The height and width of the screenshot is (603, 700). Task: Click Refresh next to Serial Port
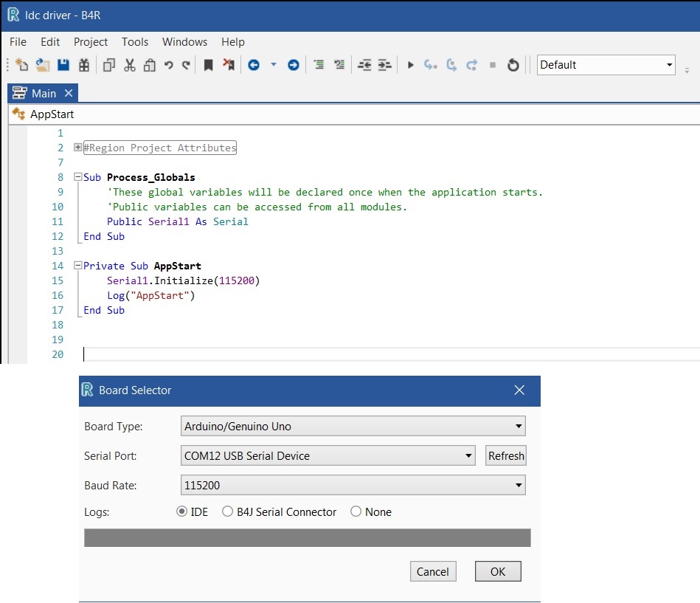pyautogui.click(x=506, y=455)
